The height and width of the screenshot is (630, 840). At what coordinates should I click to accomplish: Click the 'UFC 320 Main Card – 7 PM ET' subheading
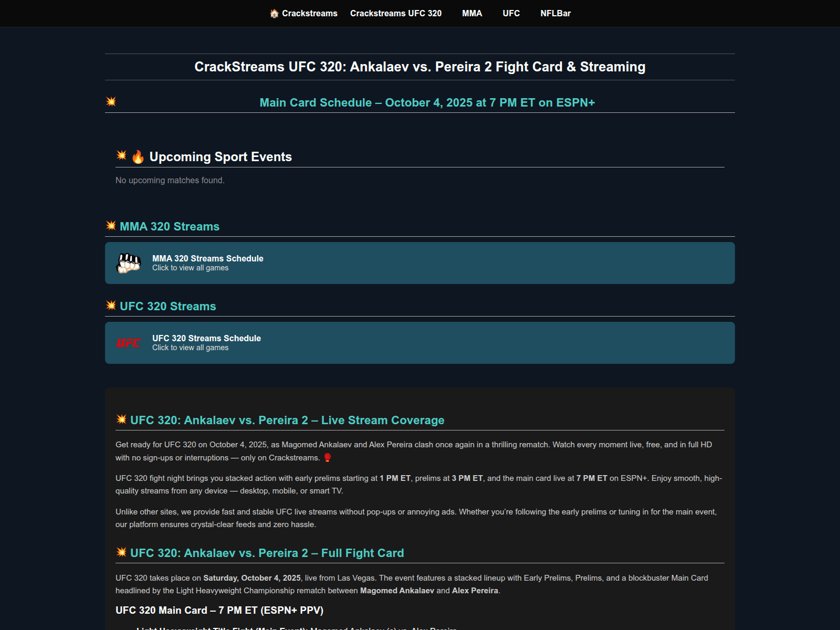click(219, 610)
